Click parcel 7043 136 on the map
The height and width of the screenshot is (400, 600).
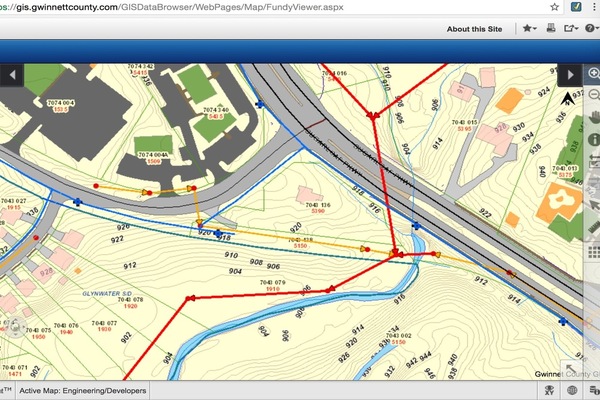tap(317, 205)
